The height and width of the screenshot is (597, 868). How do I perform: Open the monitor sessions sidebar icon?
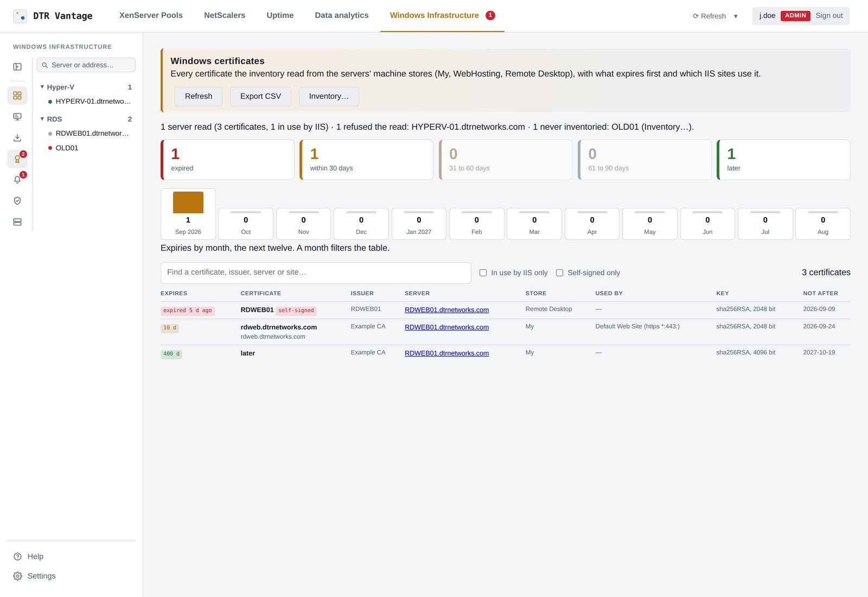pyautogui.click(x=17, y=117)
